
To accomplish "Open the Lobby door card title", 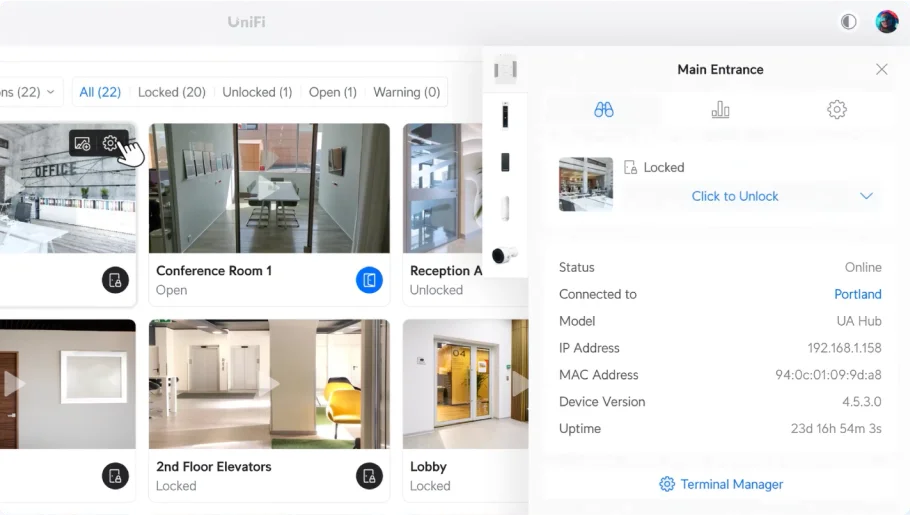I will [x=428, y=467].
